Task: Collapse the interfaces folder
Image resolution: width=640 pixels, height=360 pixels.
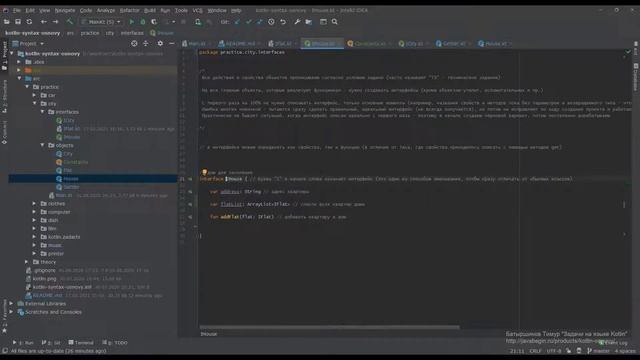Action: tap(42, 111)
